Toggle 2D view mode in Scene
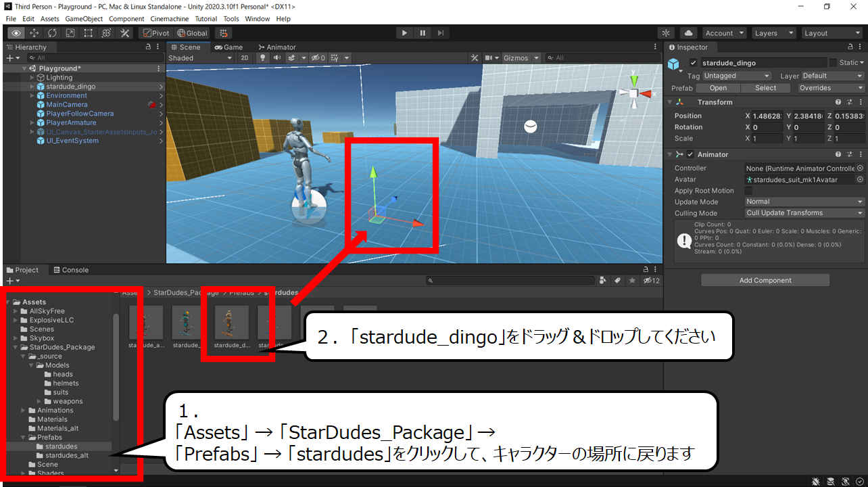The height and width of the screenshot is (487, 868). (x=245, y=58)
